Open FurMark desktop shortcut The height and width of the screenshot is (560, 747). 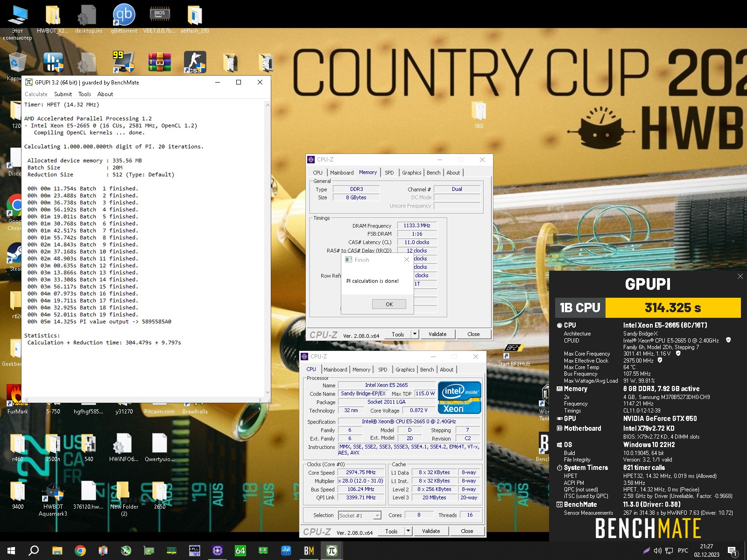coord(17,399)
